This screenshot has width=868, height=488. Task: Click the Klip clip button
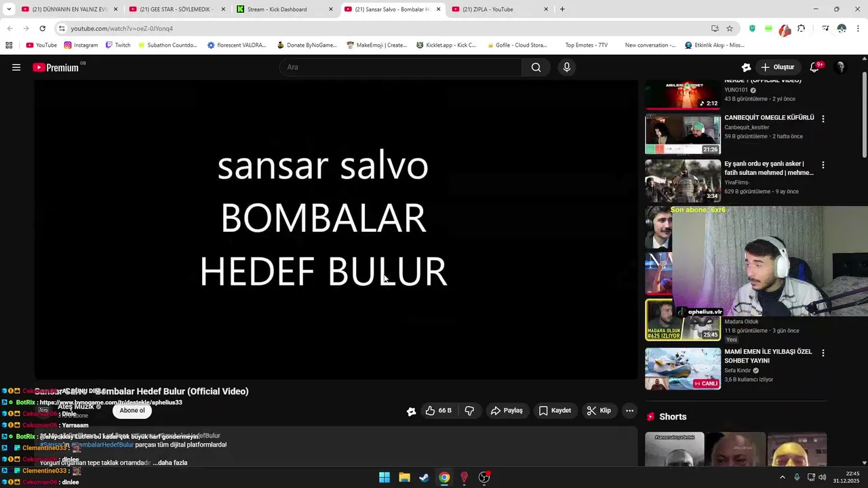pos(599,411)
